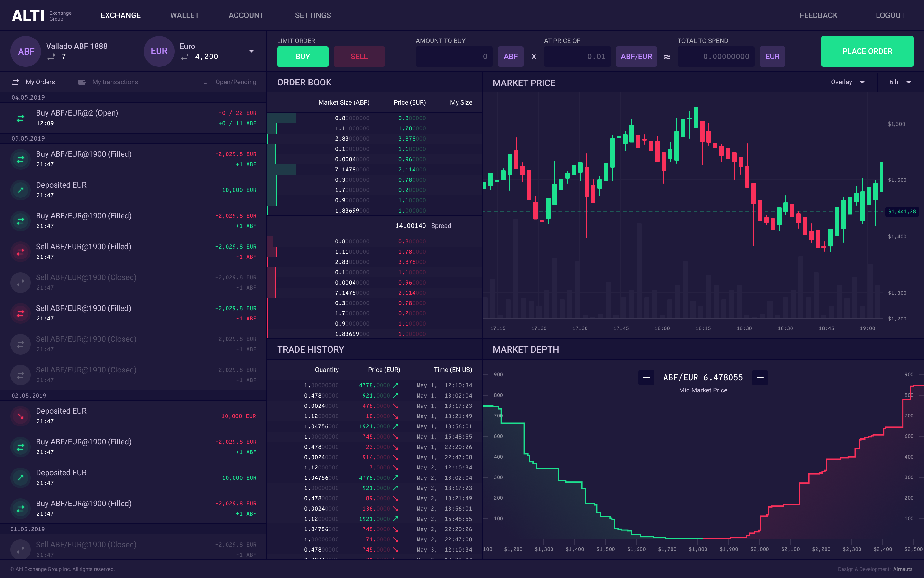This screenshot has width=924, height=578.
Task: Click the red deposit arrow icon on 02.05.2019
Action: coord(21,416)
